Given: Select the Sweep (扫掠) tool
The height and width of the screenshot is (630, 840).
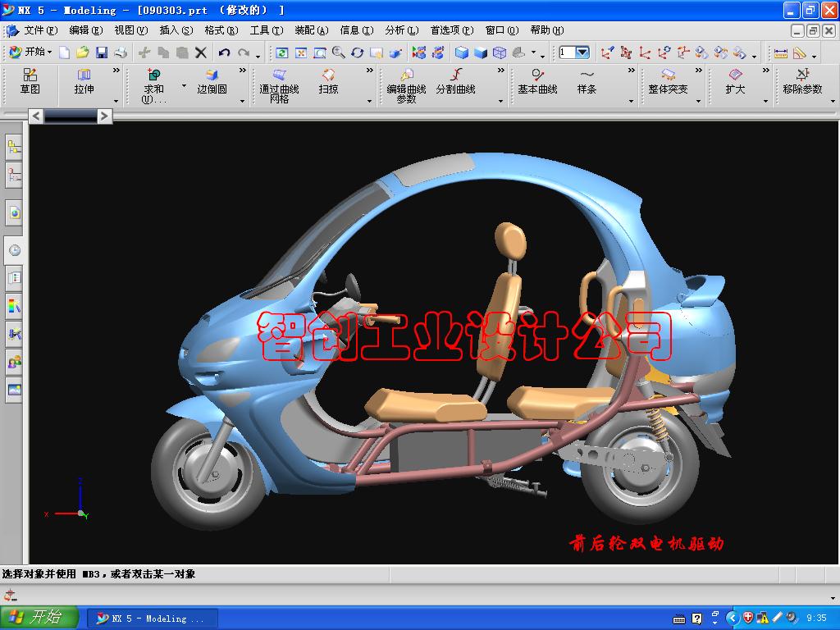Looking at the screenshot, I should tap(328, 80).
